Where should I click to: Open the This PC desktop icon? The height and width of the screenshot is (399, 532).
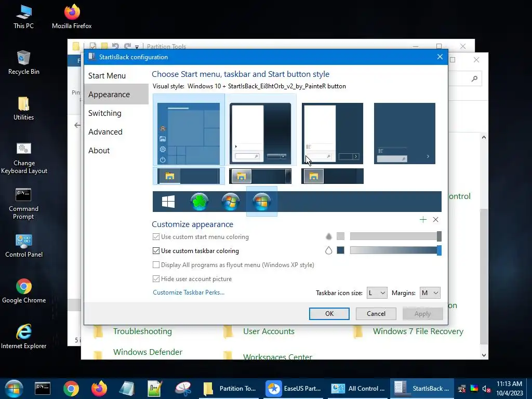tap(23, 17)
